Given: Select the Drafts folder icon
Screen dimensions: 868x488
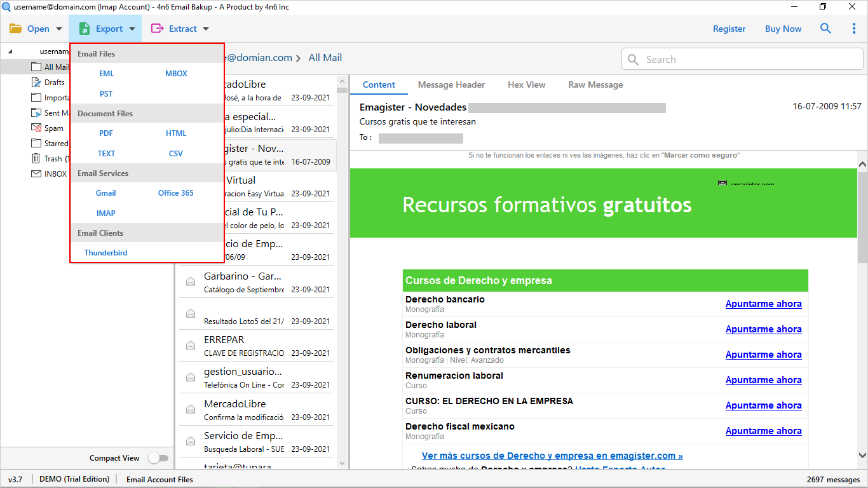Looking at the screenshot, I should point(37,82).
